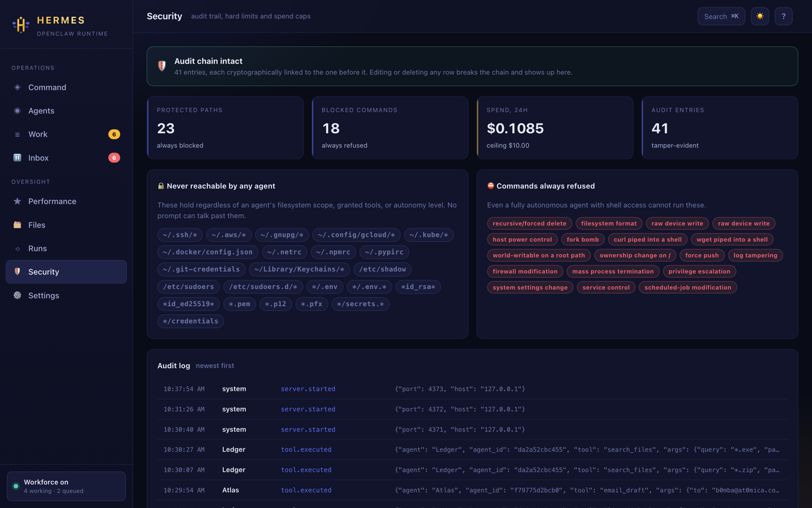Toggle light theme with sun icon
This screenshot has width=812, height=508.
pos(760,16)
